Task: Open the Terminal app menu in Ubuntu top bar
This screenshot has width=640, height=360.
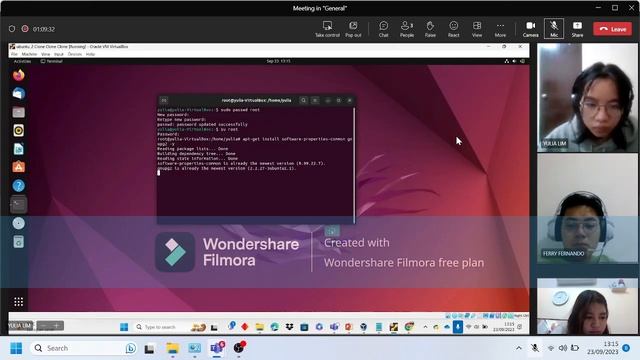Action: [x=51, y=61]
